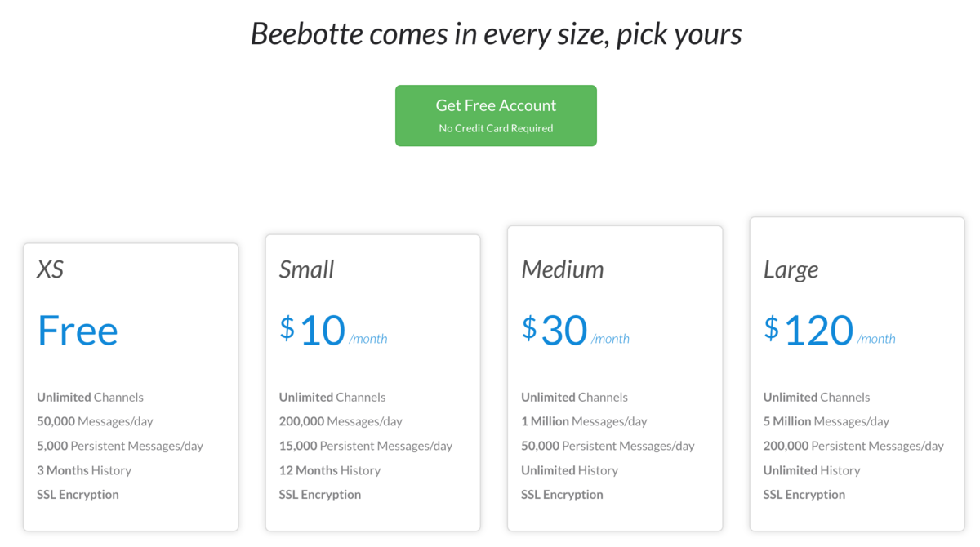The image size is (980, 547).
Task: Click 200,000 Persistent Messages/day in Large plan
Action: pos(853,446)
